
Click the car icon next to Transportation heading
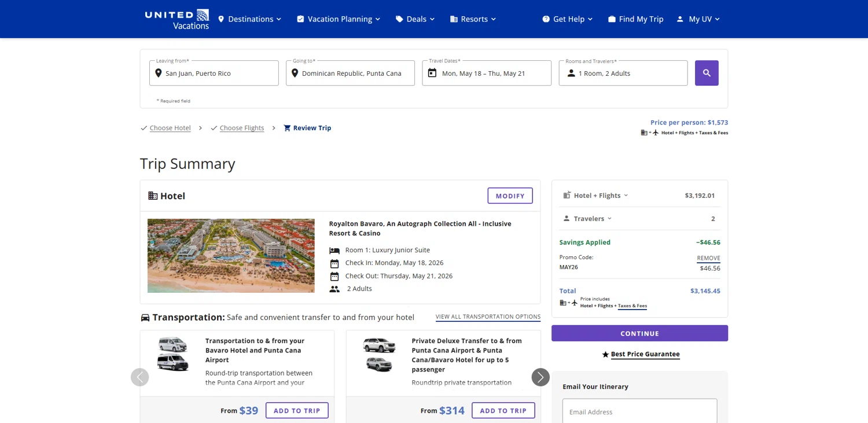(145, 318)
